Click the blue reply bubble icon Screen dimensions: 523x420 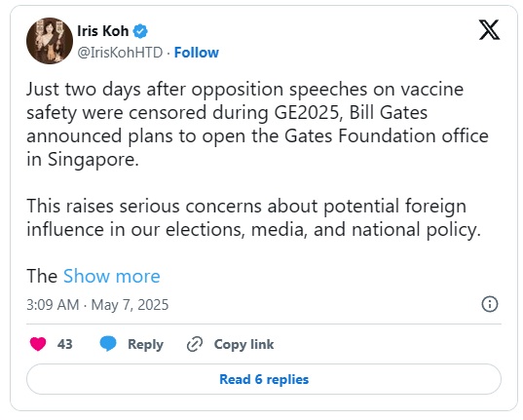108,344
